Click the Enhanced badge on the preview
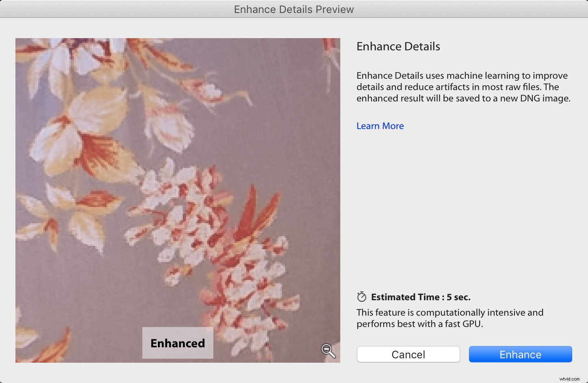The image size is (588, 383). point(177,343)
